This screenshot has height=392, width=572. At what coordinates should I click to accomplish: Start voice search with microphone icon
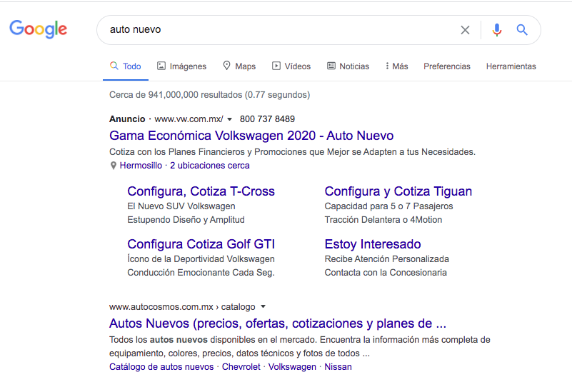496,30
